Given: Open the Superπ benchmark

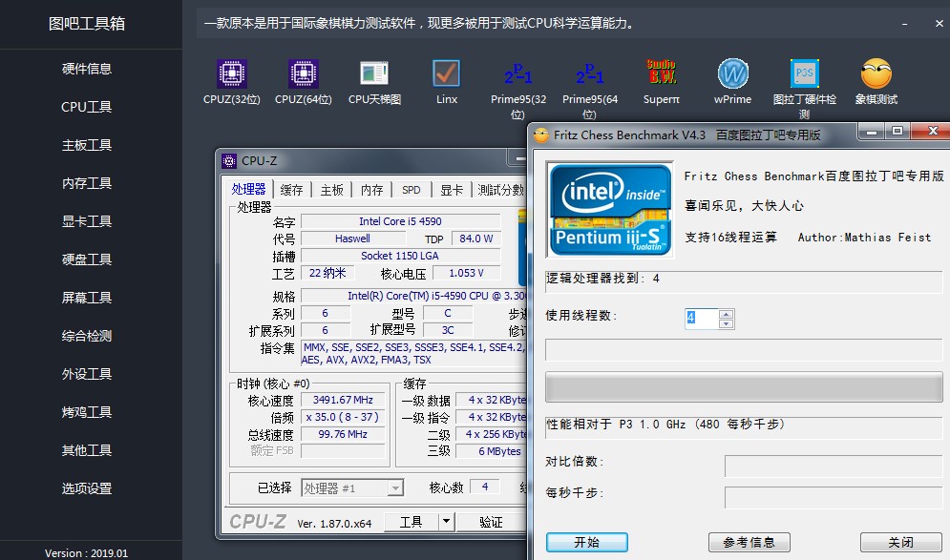Looking at the screenshot, I should (661, 82).
